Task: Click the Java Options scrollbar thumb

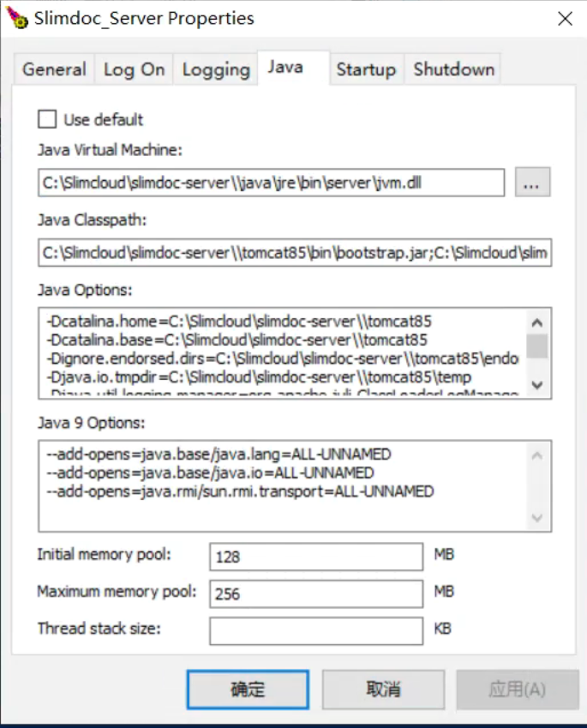Action: tap(537, 346)
